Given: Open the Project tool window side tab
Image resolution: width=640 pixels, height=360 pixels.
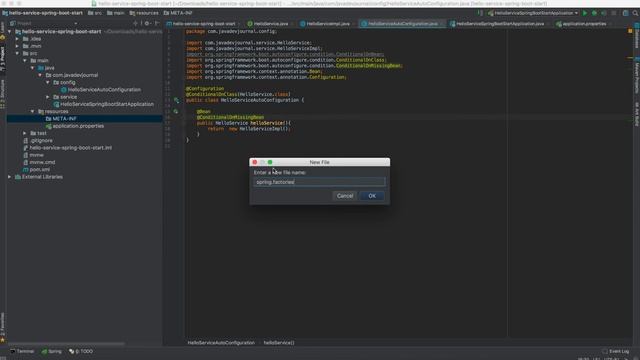Looking at the screenshot, I should point(3,58).
